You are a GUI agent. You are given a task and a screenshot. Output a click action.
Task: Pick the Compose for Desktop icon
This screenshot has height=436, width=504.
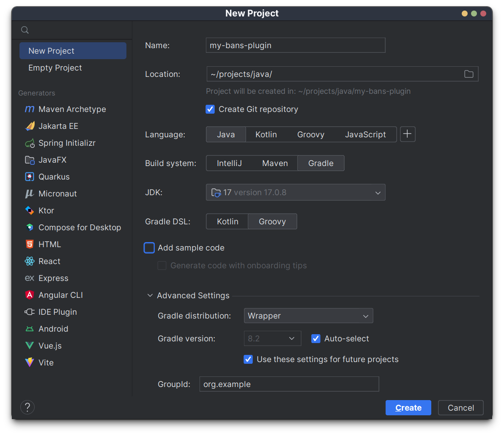tap(30, 227)
